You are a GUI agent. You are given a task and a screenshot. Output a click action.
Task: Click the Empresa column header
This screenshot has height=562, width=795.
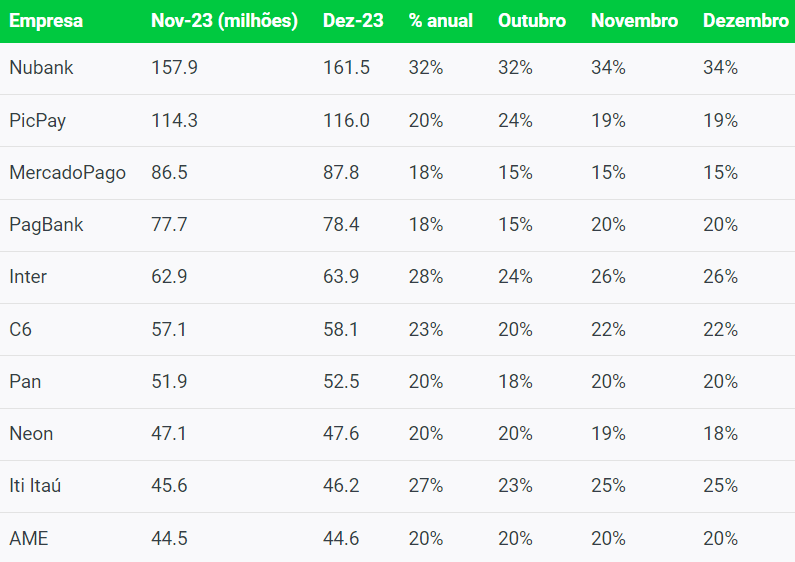pos(46,21)
